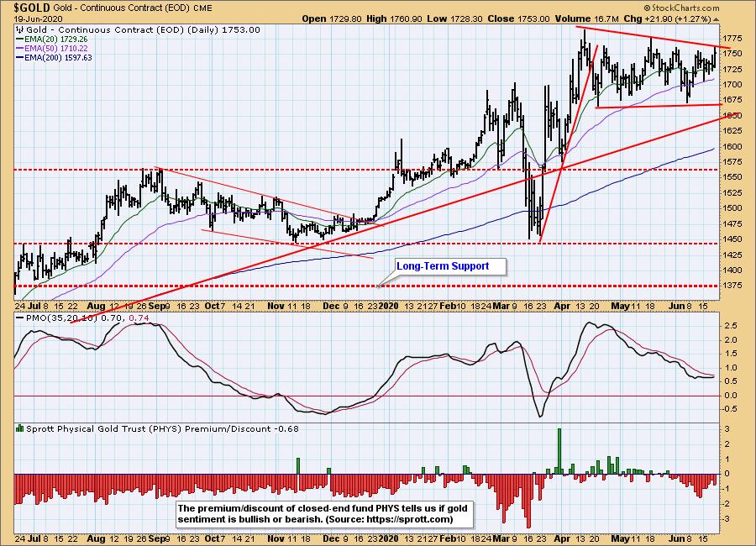Select the EMA(50) 1710.22 legend entry

(x=52, y=48)
